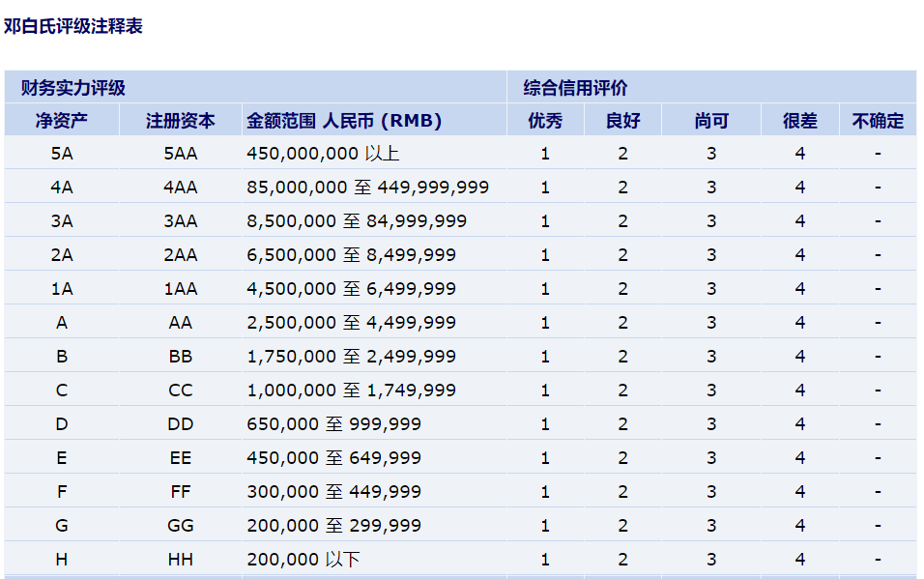Click the 优秀 column header
This screenshot has width=924, height=579.
pos(545,120)
